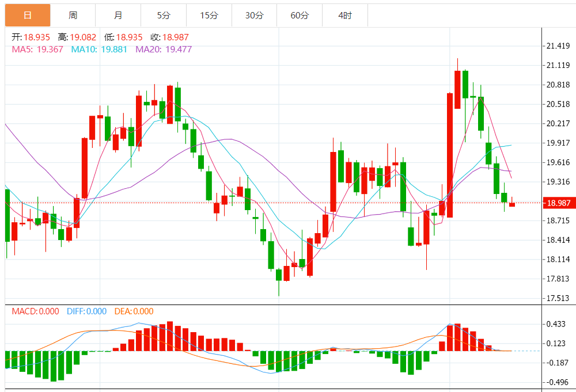The width and height of the screenshot is (576, 392).
Task: Click the -0.496 MACD axis label
Action: click(557, 382)
